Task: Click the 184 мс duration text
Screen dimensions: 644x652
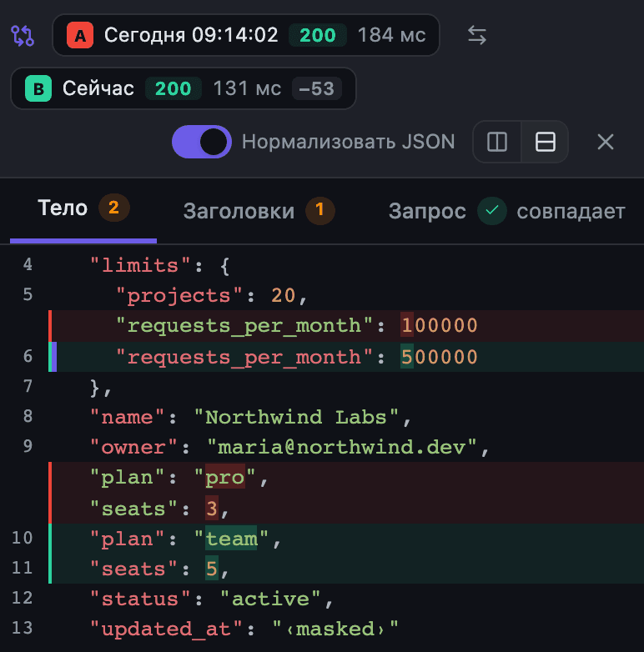Action: (x=391, y=35)
